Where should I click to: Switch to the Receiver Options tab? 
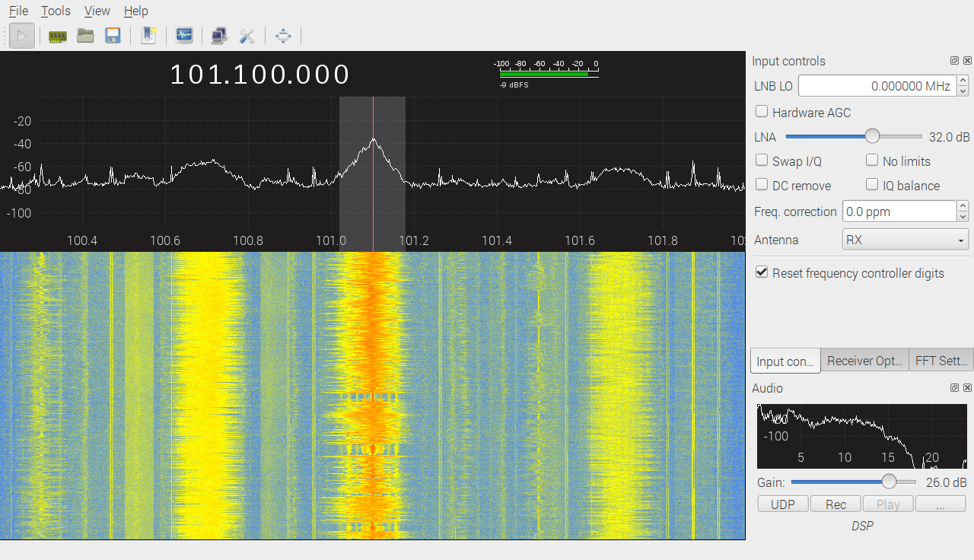(x=864, y=361)
